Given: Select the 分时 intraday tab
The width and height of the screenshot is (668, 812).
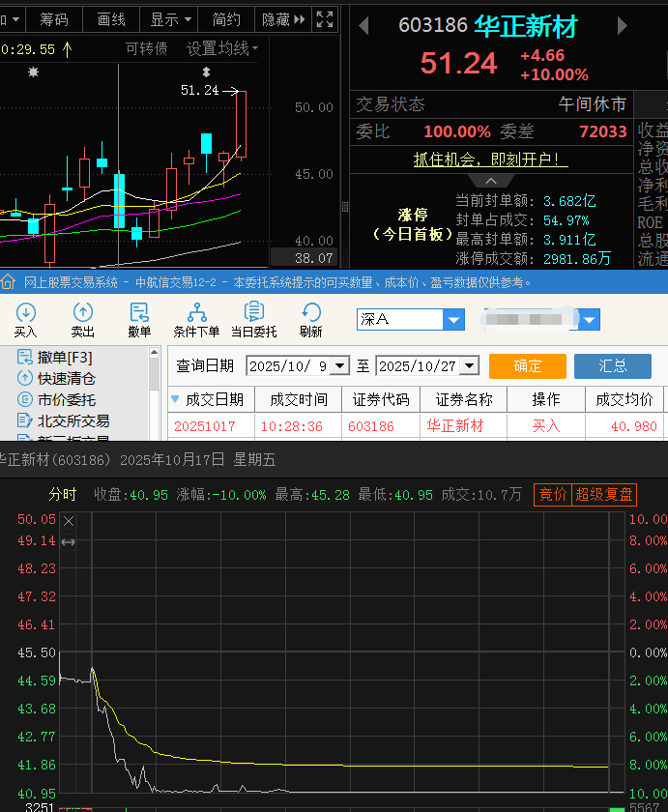Looking at the screenshot, I should 63,494.
